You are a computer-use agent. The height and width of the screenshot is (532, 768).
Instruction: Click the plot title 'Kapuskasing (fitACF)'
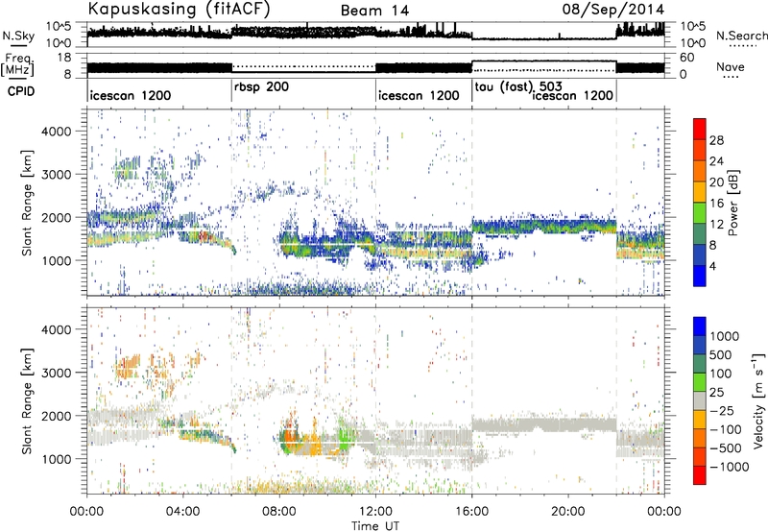coord(179,9)
